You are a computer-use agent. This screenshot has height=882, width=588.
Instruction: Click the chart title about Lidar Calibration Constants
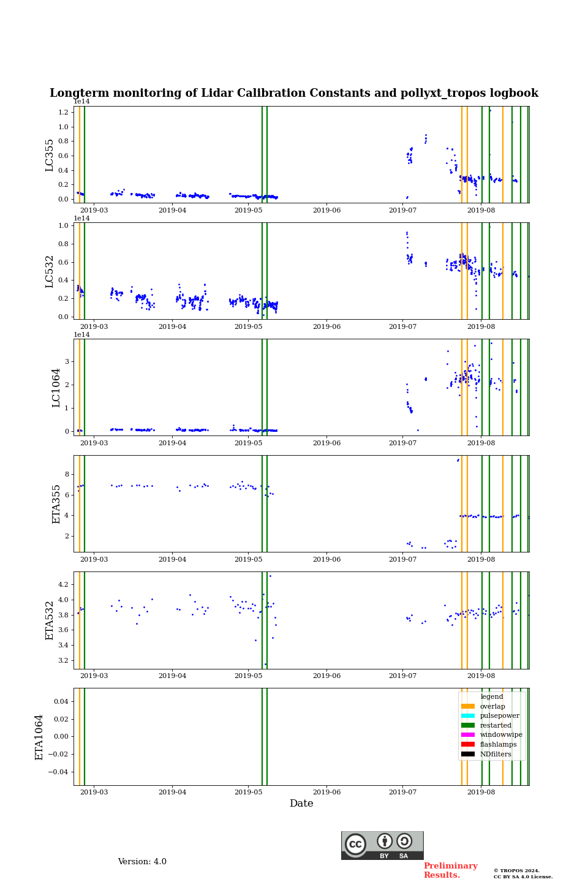294,93
